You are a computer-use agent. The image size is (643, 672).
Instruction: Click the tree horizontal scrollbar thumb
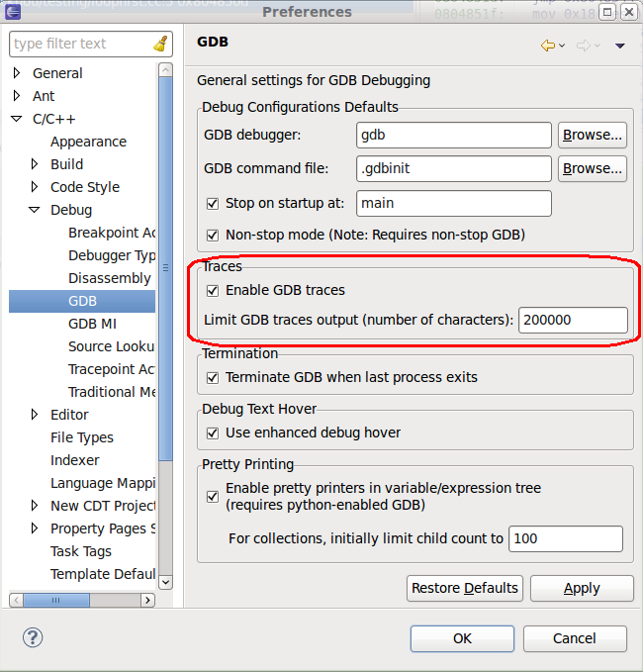(x=56, y=600)
